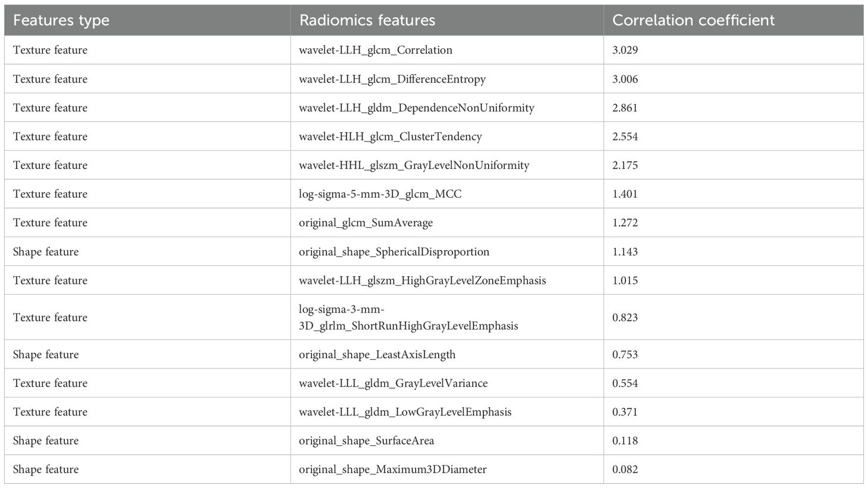The height and width of the screenshot is (488, 868).
Task: Select the coefficient value 0.082
Action: coord(625,470)
